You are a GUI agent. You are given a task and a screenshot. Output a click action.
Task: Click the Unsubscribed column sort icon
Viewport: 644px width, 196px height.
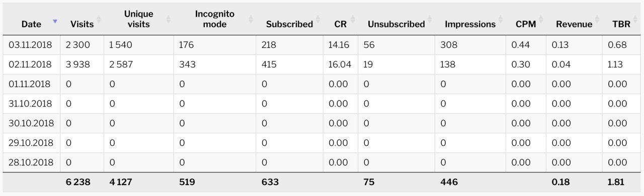[x=430, y=20]
